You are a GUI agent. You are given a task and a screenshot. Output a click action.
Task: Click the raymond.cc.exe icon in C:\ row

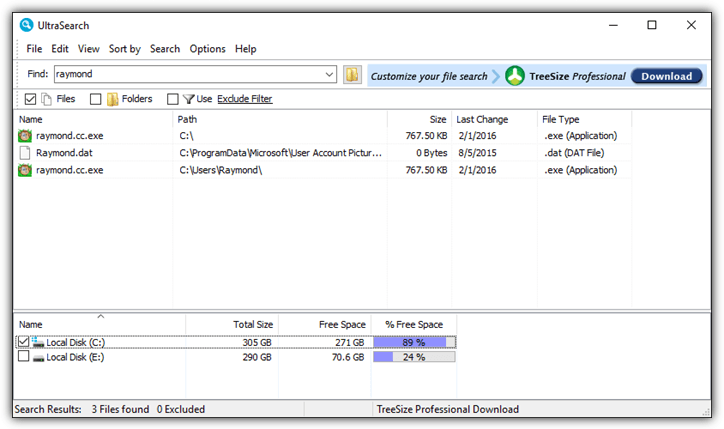point(25,136)
